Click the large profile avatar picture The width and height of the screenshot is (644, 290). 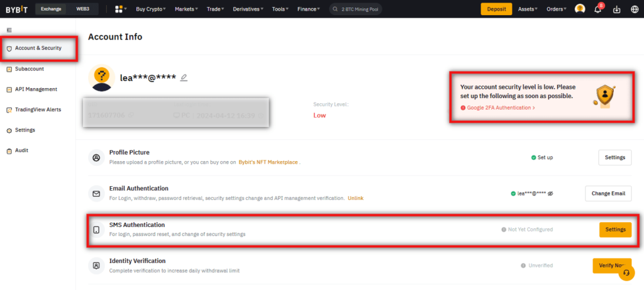(101, 77)
